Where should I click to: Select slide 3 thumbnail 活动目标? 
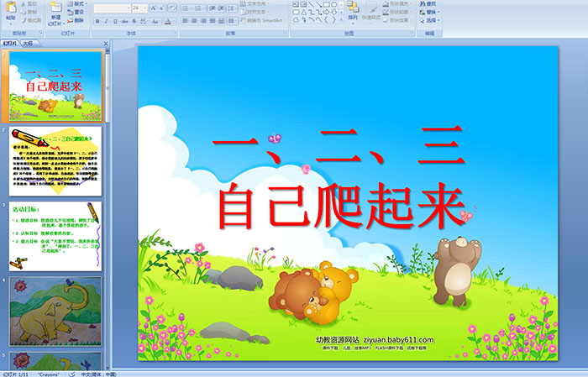point(55,236)
